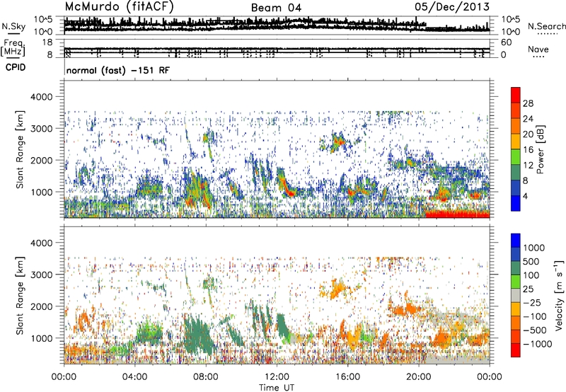Click the "12" tick on Power colorbar
Image resolution: width=566 pixels, height=392 pixels.
[528, 166]
